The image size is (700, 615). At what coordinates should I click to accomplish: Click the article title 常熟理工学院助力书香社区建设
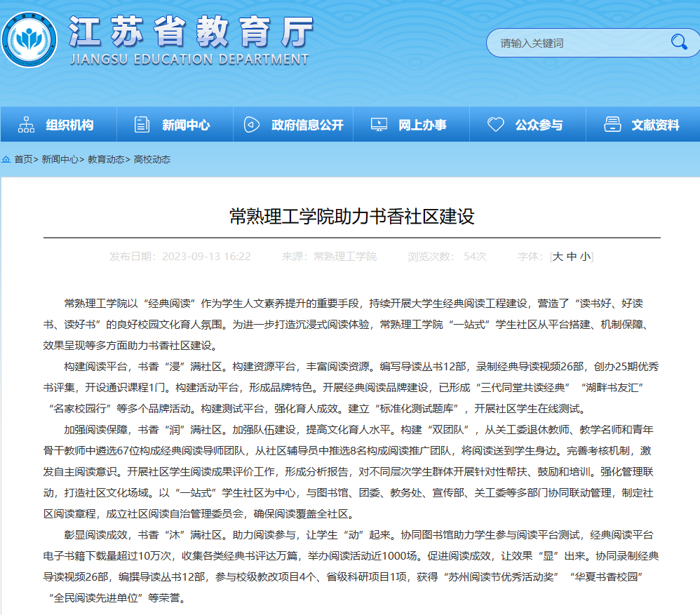(x=352, y=217)
